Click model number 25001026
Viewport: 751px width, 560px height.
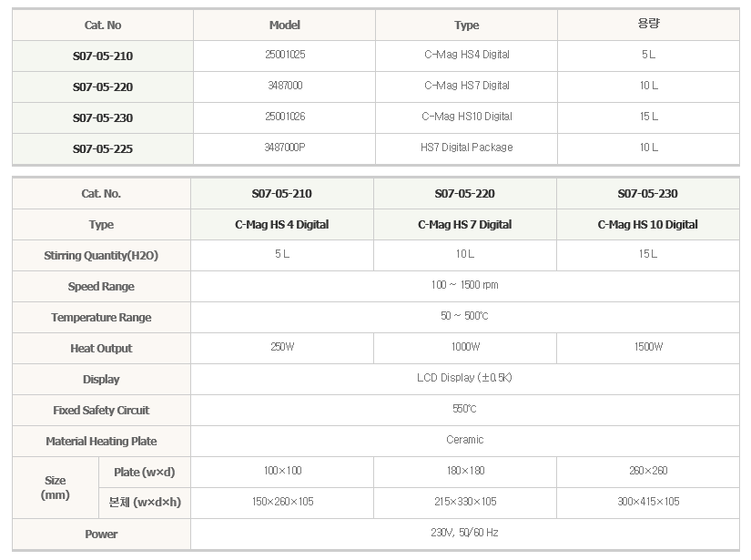click(284, 117)
